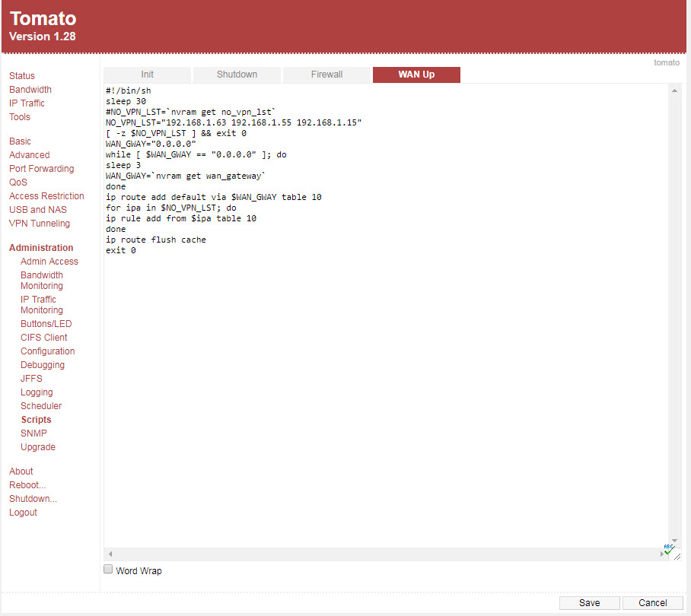Switch to the Init script tab

tap(147, 75)
